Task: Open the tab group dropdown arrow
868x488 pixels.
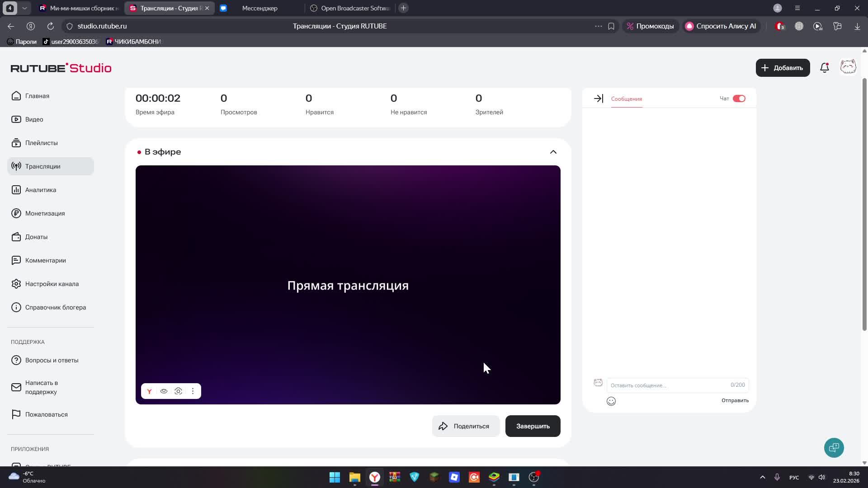Action: (x=24, y=8)
